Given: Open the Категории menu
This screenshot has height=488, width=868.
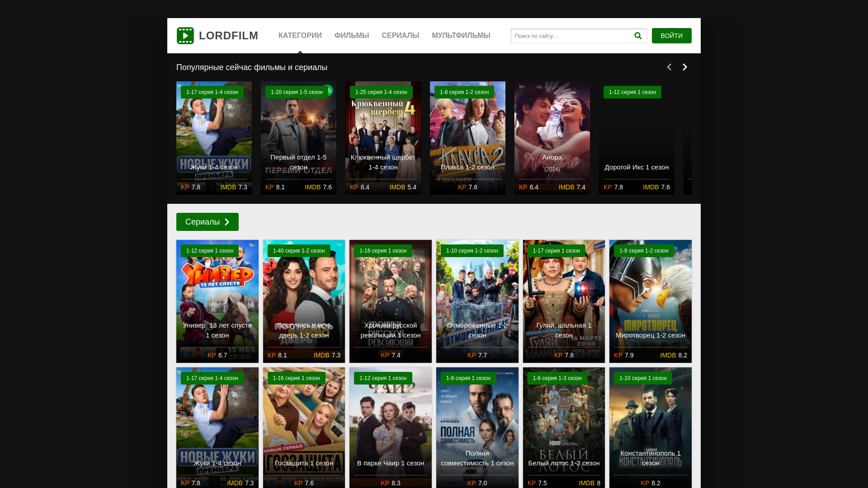Looking at the screenshot, I should [300, 36].
